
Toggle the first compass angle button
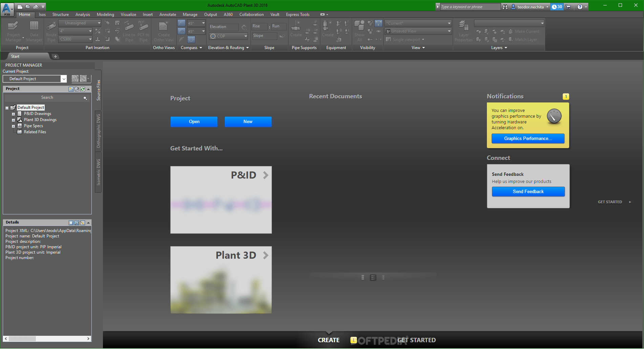coord(181,23)
